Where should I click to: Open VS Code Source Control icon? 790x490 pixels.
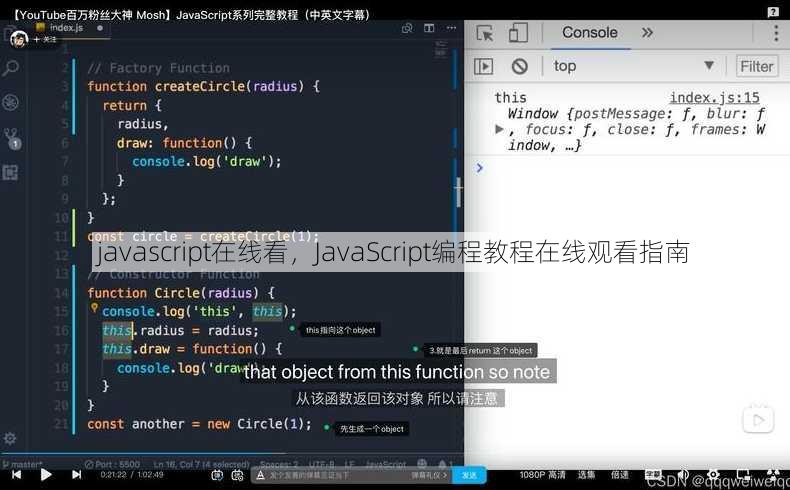click(x=11, y=138)
